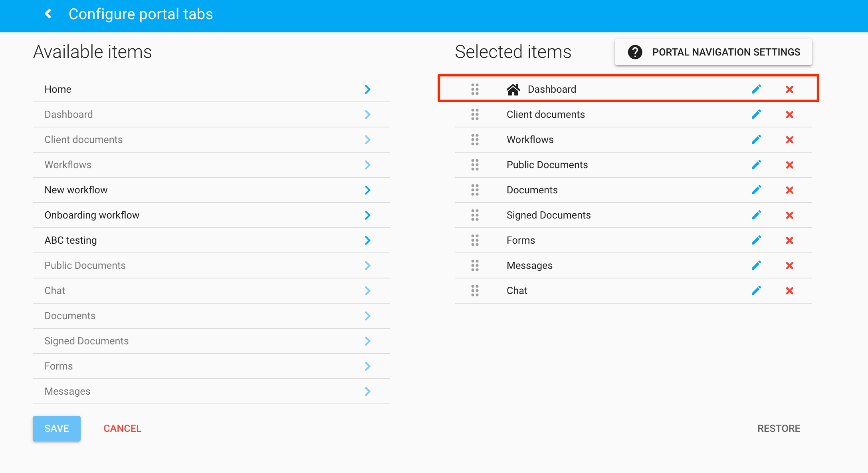Click chevron next to New workflow
Viewport: 868px width, 473px height.
[x=367, y=190]
